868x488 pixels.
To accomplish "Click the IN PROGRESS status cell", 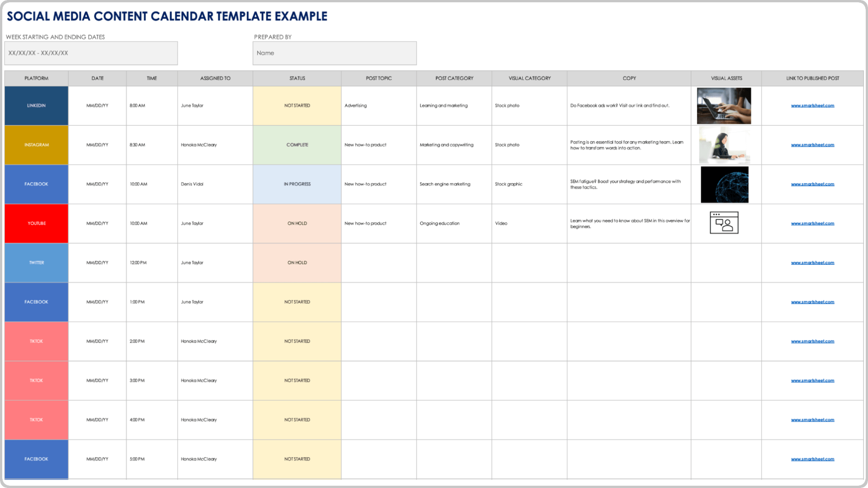I will 297,184.
